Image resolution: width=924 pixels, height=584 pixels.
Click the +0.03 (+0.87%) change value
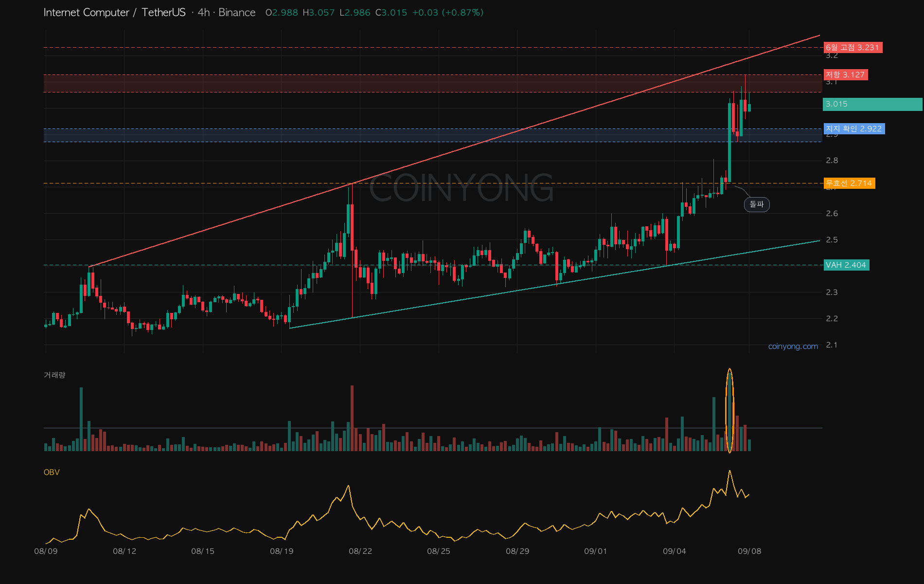[x=447, y=13]
